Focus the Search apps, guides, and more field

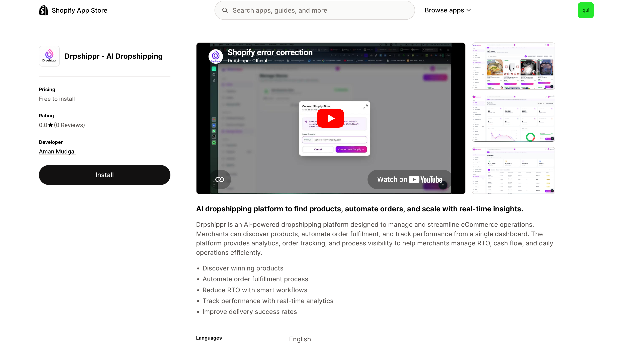click(315, 10)
